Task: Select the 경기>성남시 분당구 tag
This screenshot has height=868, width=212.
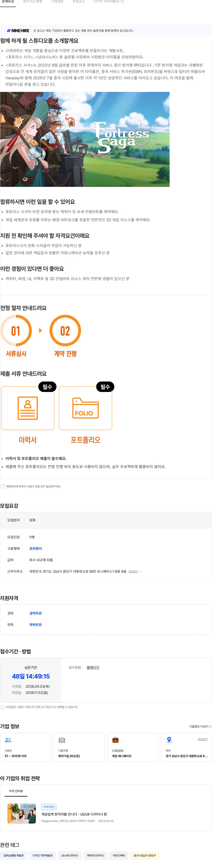Action: 144,855
